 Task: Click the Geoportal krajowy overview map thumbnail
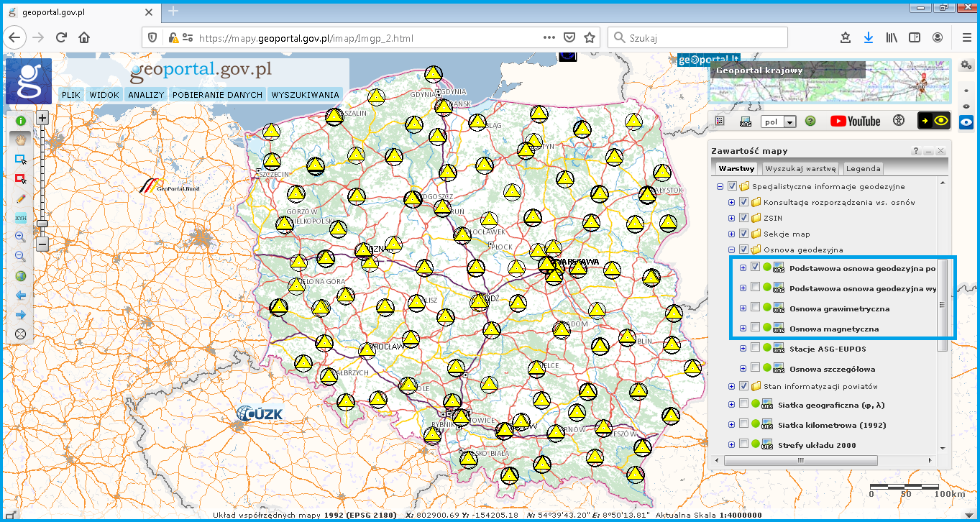point(830,83)
